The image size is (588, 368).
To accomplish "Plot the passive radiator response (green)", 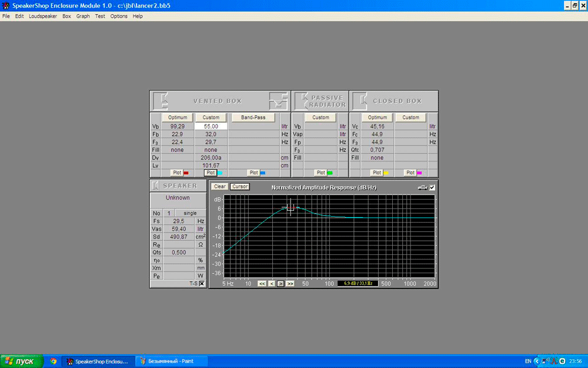I will click(320, 173).
